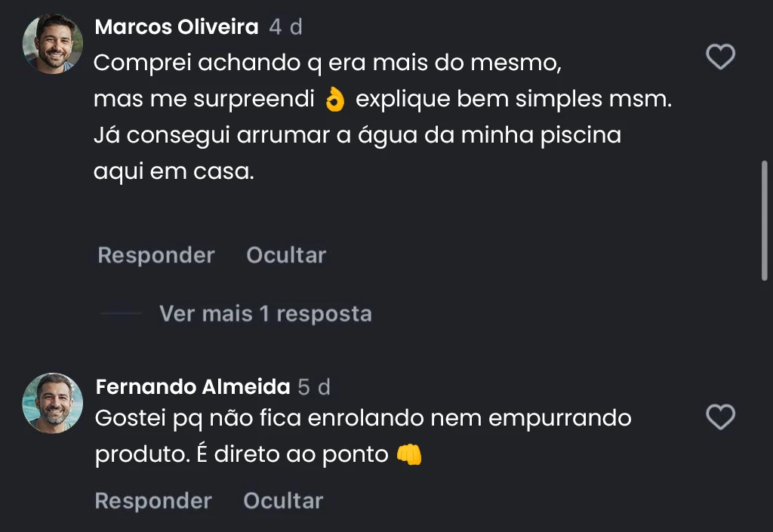
Task: Click the OK hand emoji in Marcos's comment
Action: tap(334, 100)
